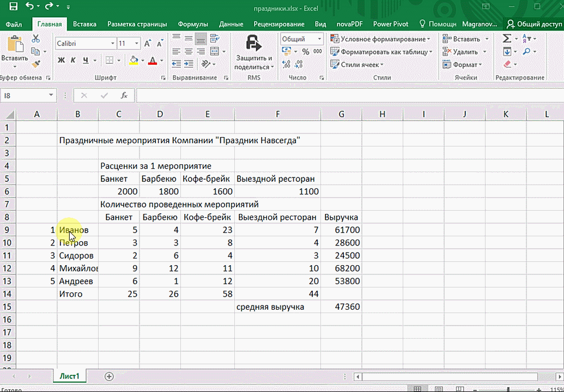Click the percent style icon
The image size is (564, 392).
click(x=306, y=52)
